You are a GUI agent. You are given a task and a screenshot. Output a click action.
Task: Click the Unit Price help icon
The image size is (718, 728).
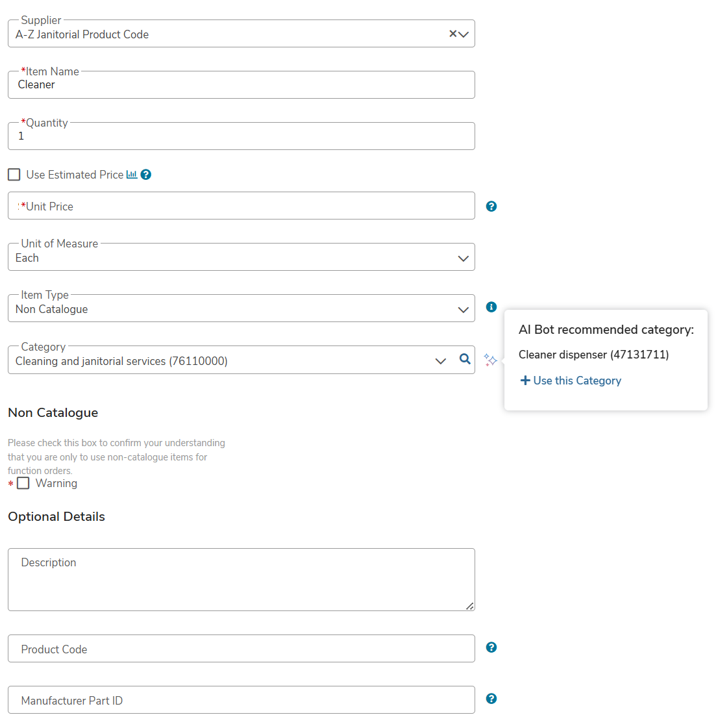point(491,207)
